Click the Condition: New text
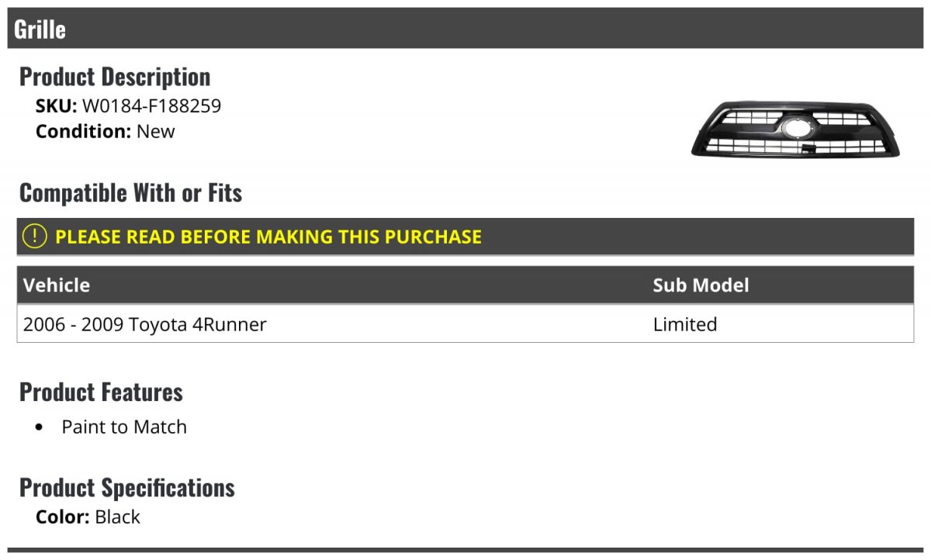The height and width of the screenshot is (560, 931). tap(106, 131)
